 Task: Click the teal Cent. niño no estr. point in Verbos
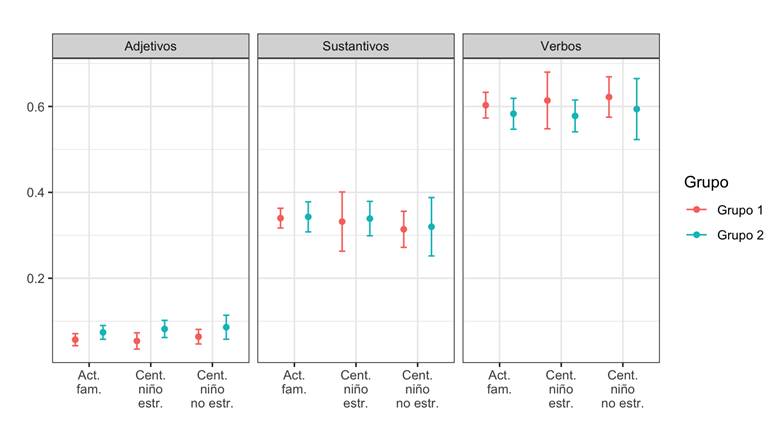[x=636, y=109]
